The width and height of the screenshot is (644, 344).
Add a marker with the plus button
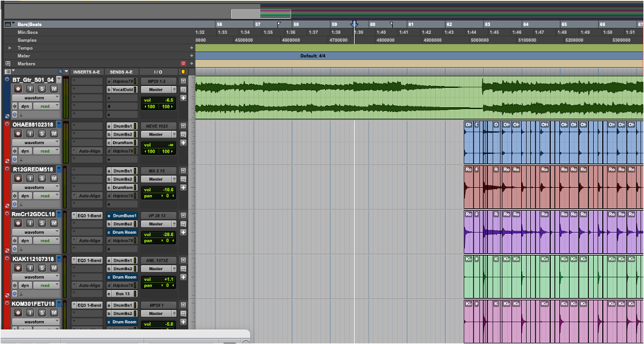(191, 64)
